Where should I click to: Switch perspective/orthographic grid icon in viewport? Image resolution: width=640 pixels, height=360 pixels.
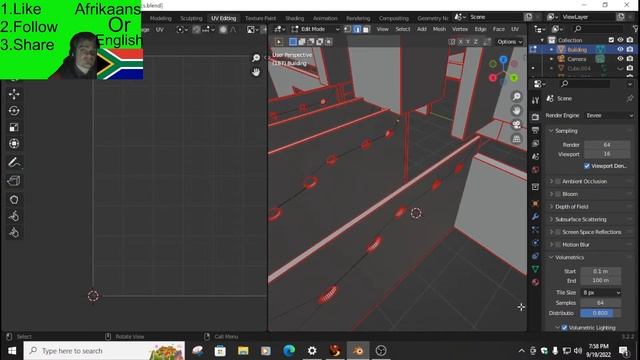pos(517,139)
